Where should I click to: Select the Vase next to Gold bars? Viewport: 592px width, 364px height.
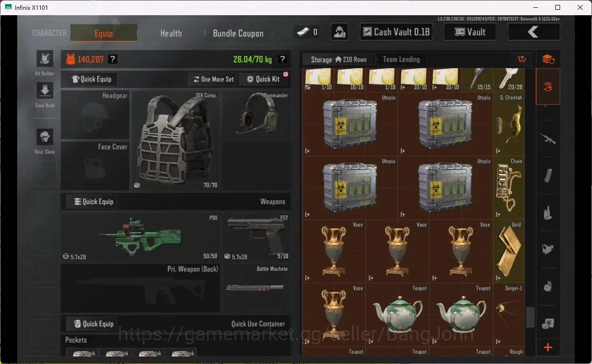coord(461,251)
